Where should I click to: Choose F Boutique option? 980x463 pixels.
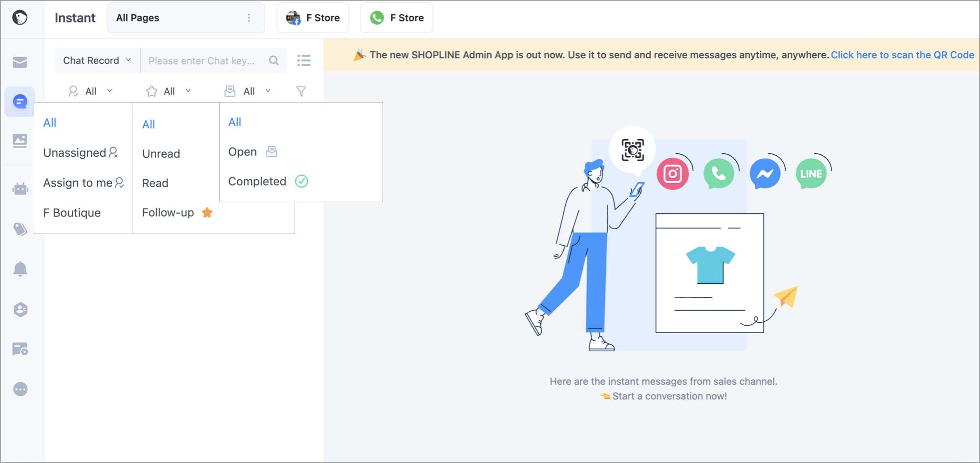point(72,213)
